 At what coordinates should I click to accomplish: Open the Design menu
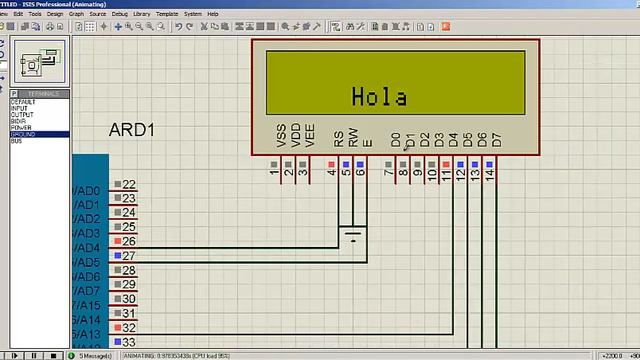(55, 14)
